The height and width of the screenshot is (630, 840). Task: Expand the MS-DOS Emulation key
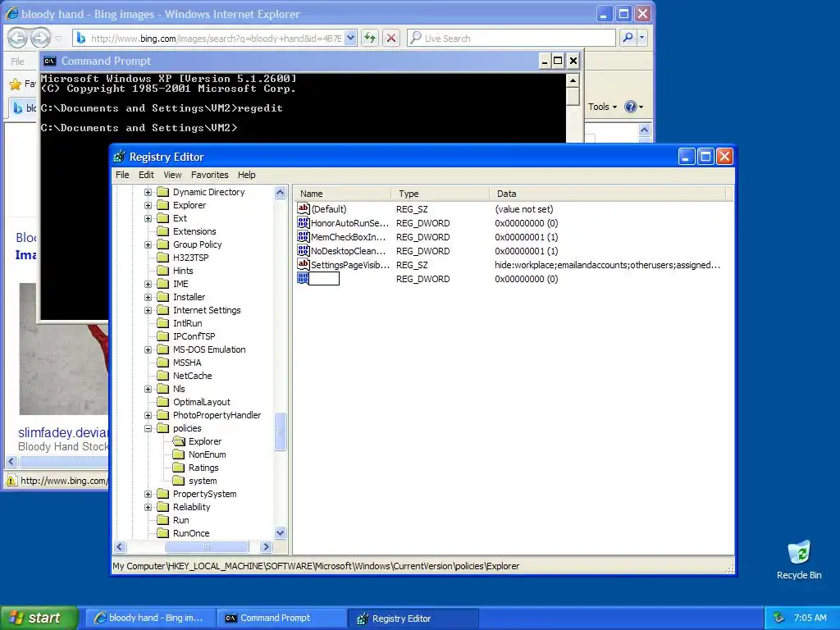click(x=148, y=349)
